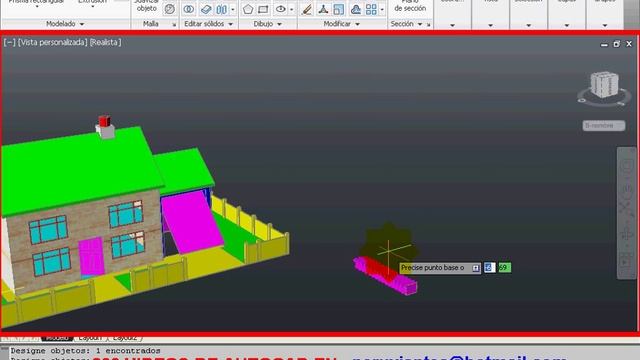Image resolution: width=640 pixels, height=360 pixels.
Task: Click the icon left of the array tool
Action: click(x=356, y=9)
